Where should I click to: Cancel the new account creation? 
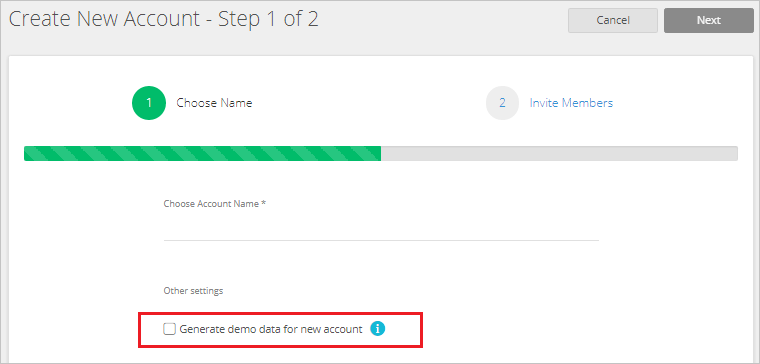[613, 20]
